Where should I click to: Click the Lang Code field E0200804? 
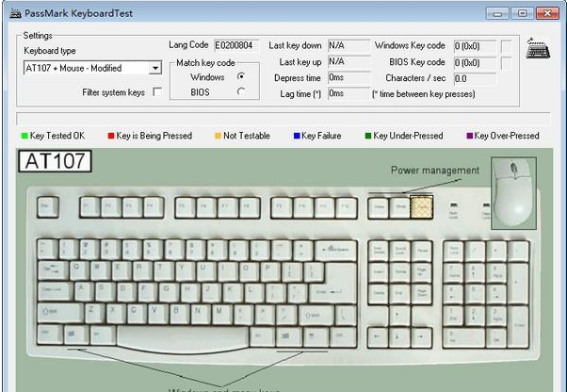coord(236,45)
